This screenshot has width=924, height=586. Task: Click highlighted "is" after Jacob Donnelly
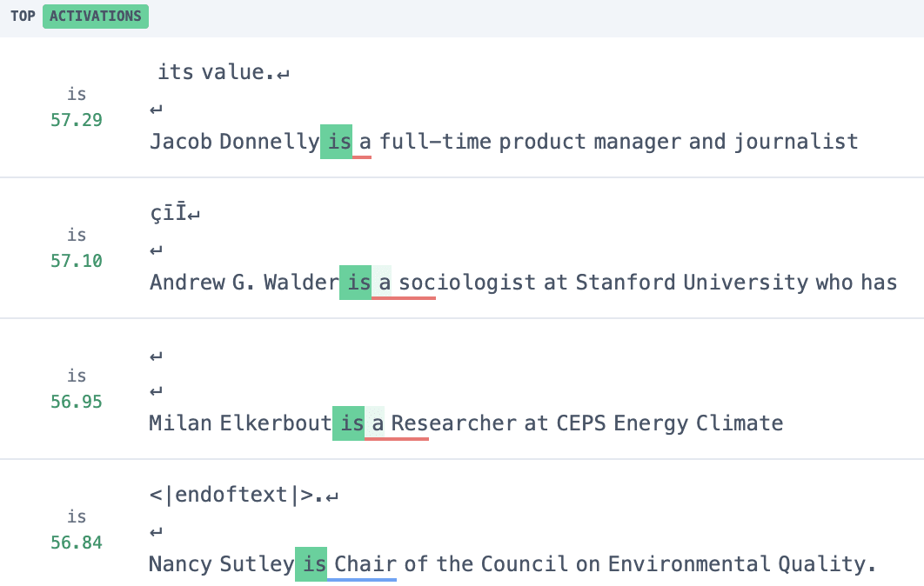click(x=337, y=142)
